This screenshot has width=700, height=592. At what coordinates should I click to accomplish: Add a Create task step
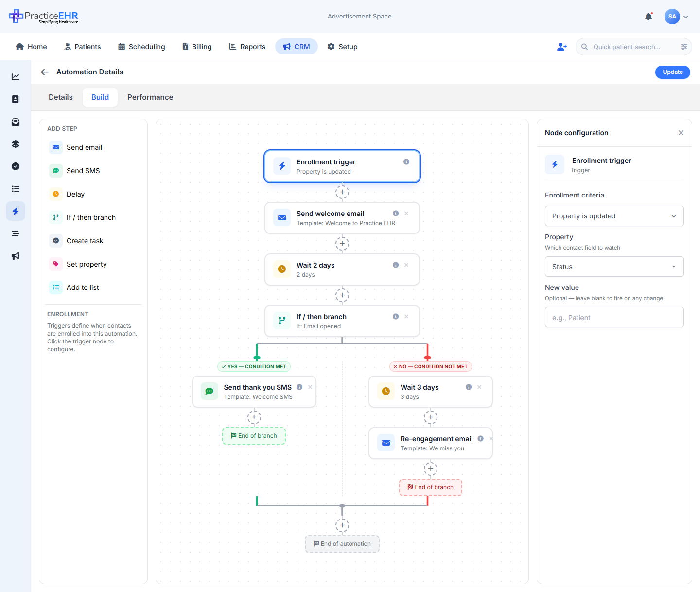(93, 241)
